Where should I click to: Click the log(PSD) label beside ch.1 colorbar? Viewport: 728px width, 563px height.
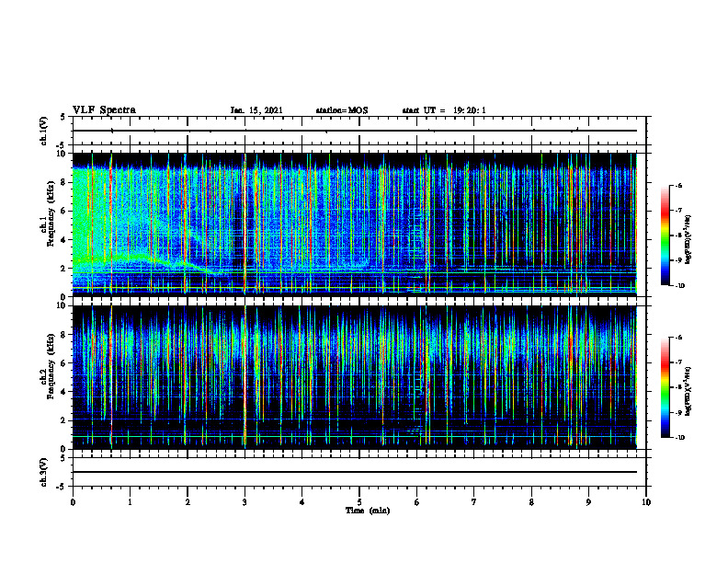point(688,240)
